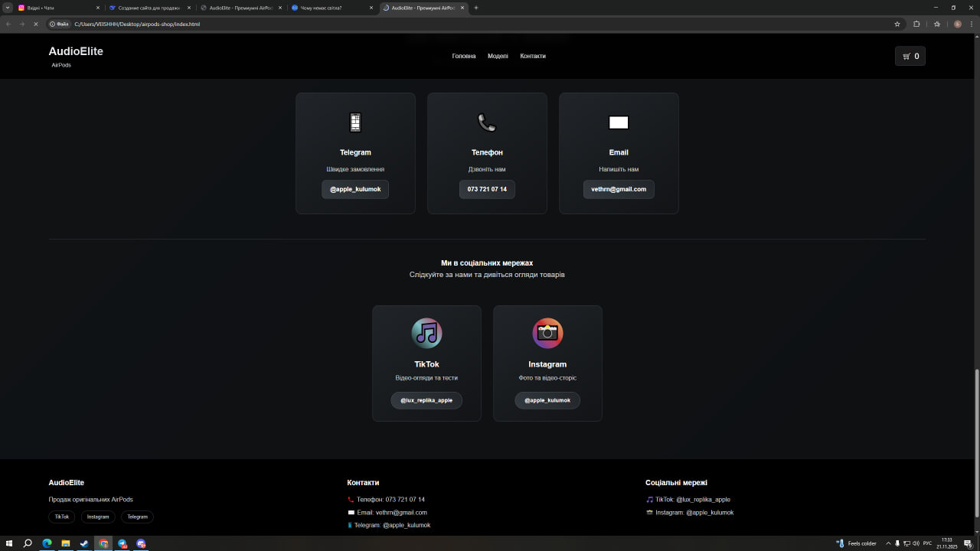Click the address bar with index.html path
The height and width of the screenshot is (551, 980).
[475, 24]
